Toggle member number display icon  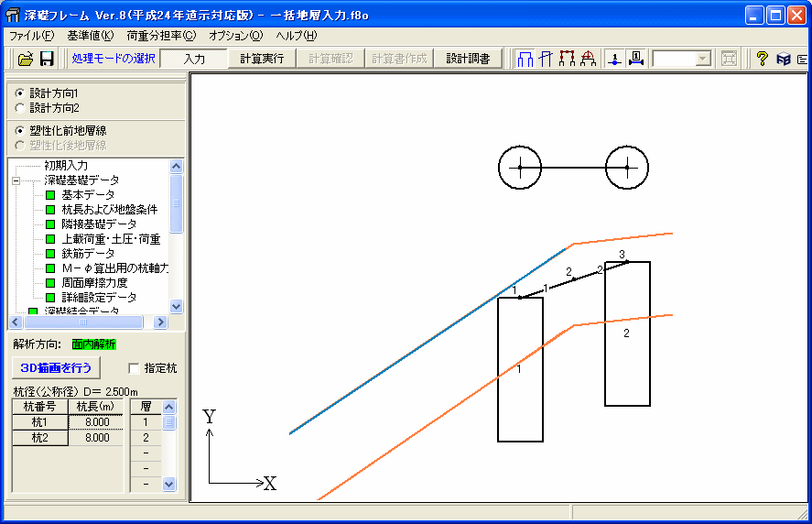(635, 59)
